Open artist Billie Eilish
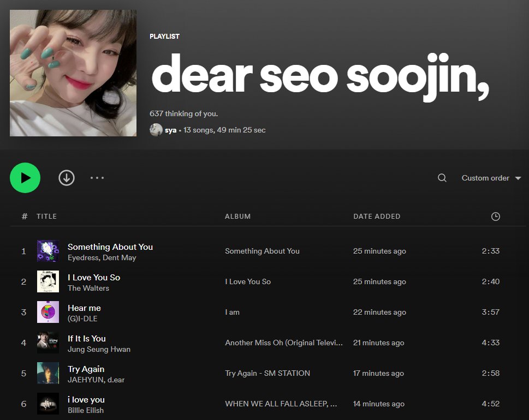The image size is (529, 420). [86, 410]
